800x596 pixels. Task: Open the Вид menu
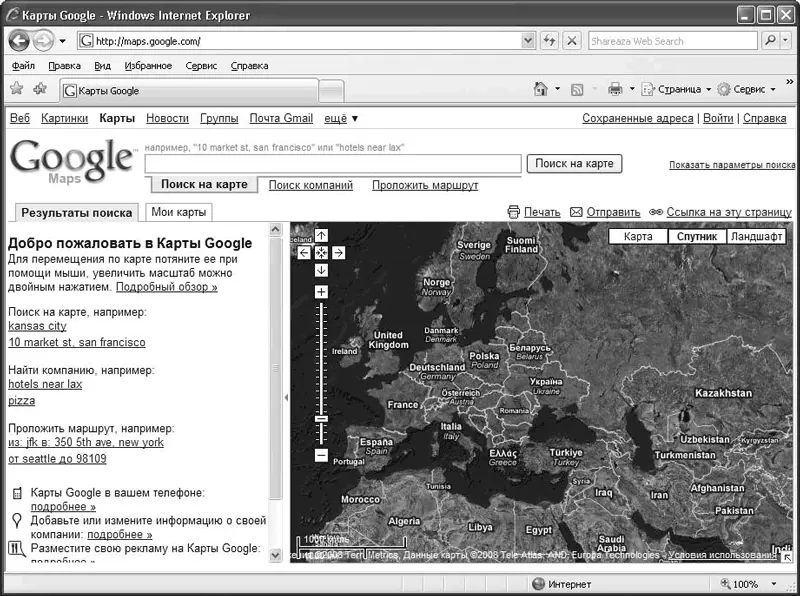tap(102, 66)
